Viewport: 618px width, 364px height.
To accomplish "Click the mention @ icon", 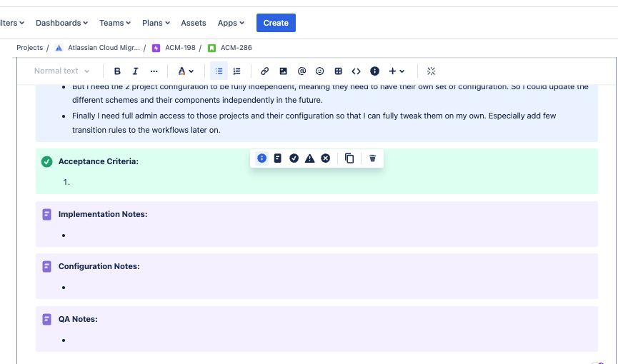I will click(301, 71).
